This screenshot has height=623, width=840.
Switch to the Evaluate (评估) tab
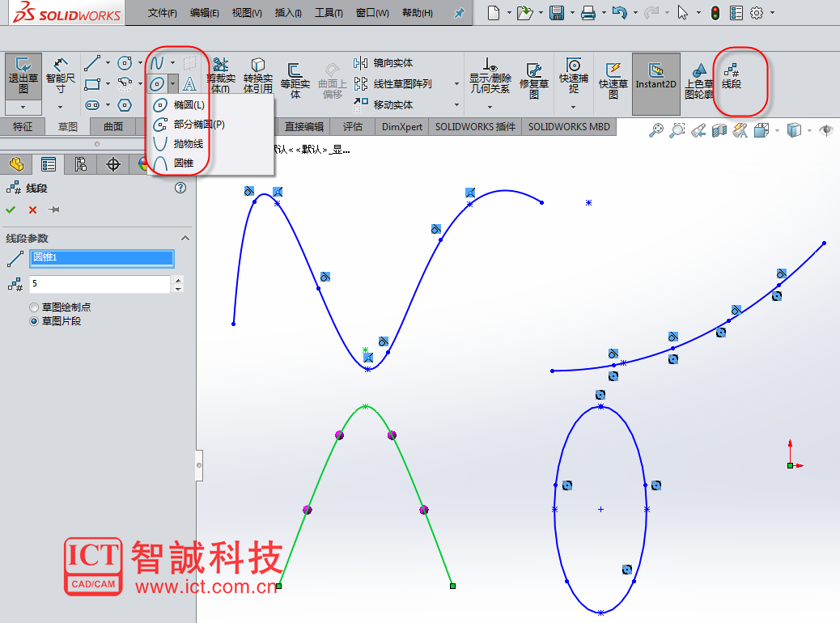point(353,127)
